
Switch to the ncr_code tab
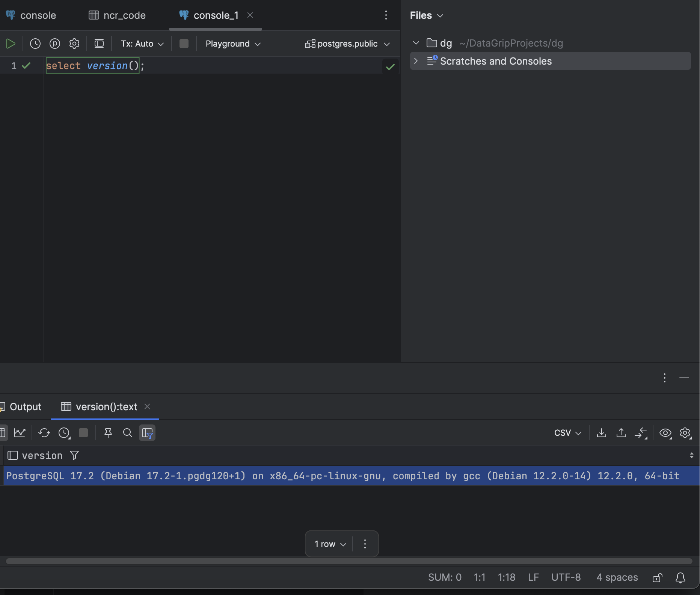point(124,15)
